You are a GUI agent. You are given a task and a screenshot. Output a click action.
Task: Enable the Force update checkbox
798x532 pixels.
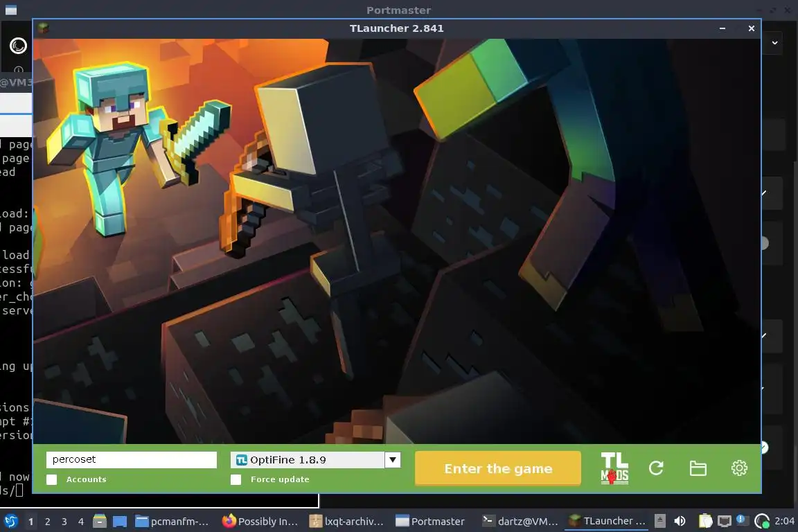[236, 479]
